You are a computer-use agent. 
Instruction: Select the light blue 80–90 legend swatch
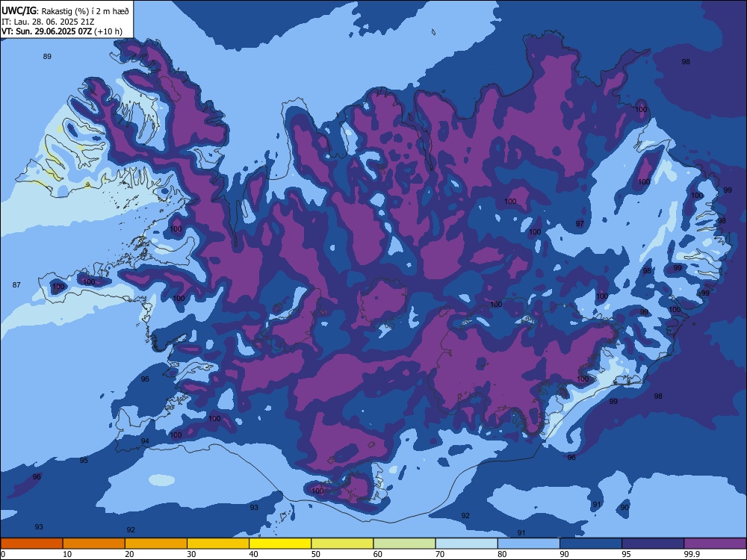coord(529,544)
